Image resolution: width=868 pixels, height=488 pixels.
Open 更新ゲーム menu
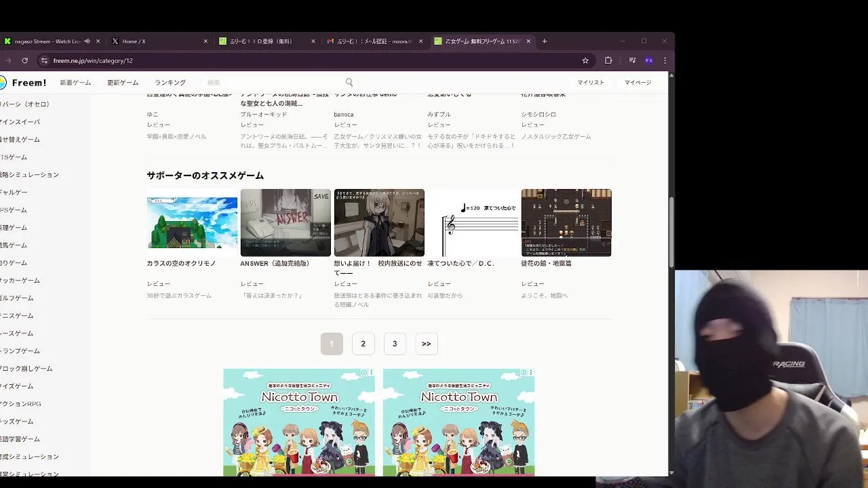coord(123,83)
